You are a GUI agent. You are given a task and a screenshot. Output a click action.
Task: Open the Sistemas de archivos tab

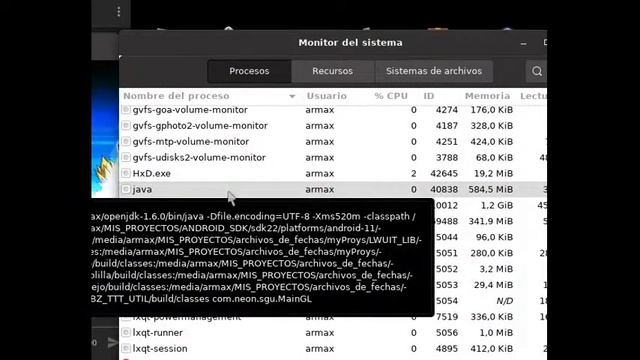434,71
